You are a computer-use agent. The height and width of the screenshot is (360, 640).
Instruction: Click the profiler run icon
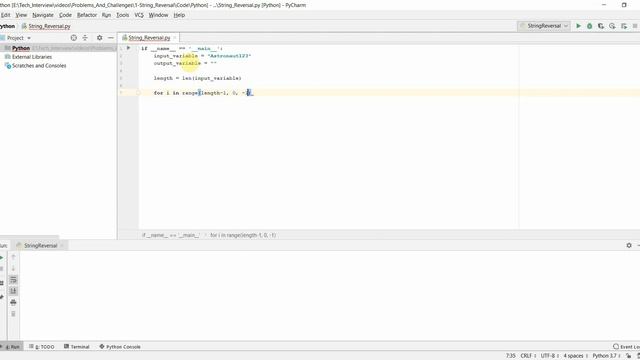click(x=612, y=26)
